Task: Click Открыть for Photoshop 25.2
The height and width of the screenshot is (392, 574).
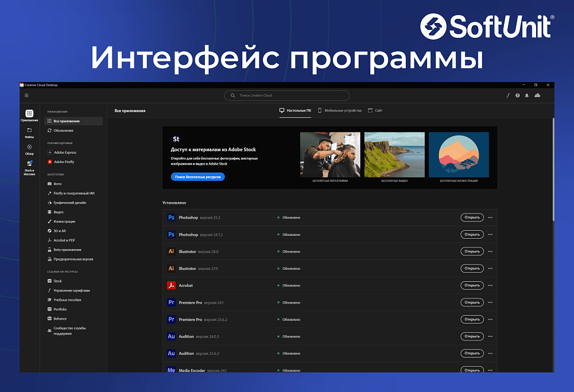Action: coord(472,218)
